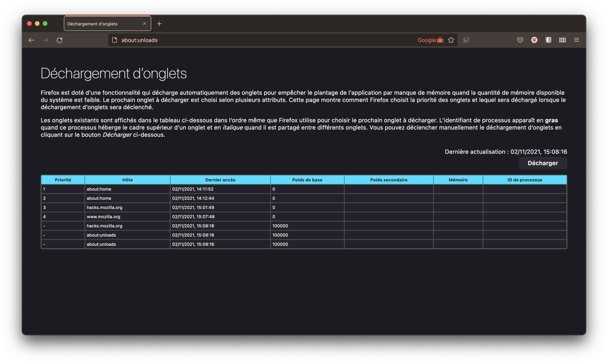Focus the about:unloads address bar

coord(253,40)
